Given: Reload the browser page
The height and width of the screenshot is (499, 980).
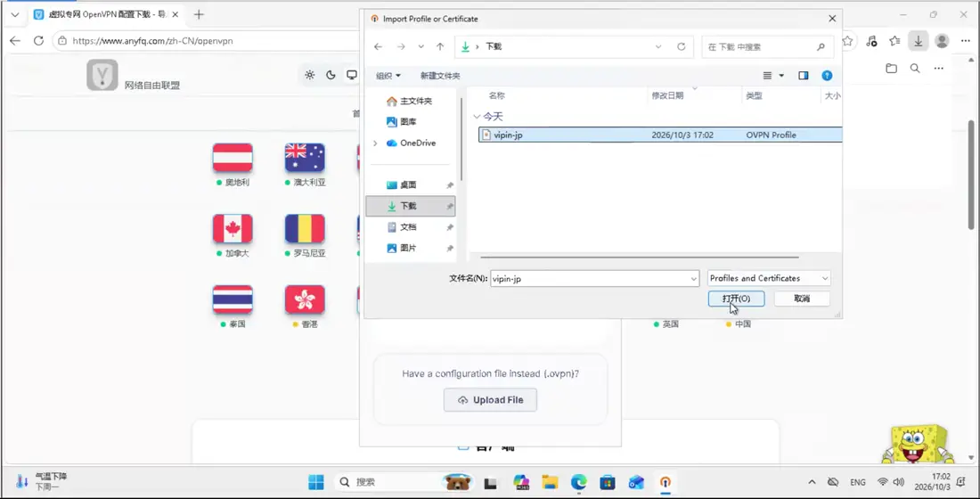Looking at the screenshot, I should pos(38,41).
